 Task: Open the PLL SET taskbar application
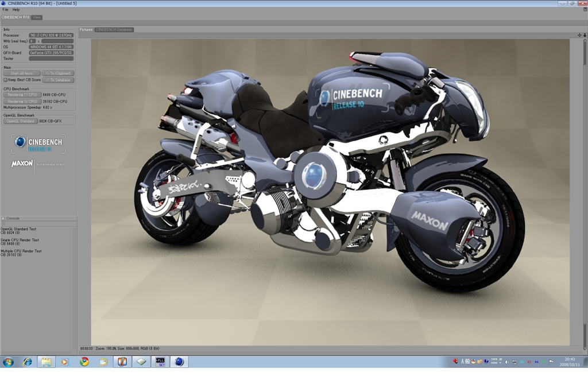coord(160,362)
